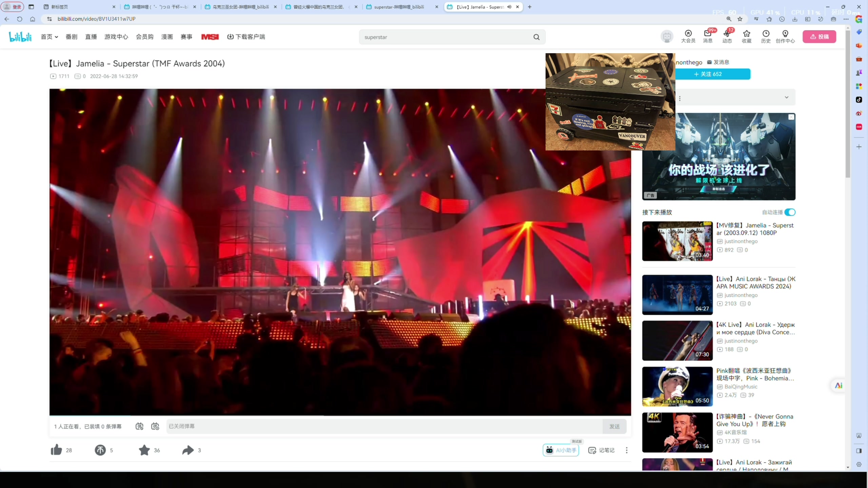
Task: Open TikTok icon in browser sidebar
Action: tap(859, 100)
